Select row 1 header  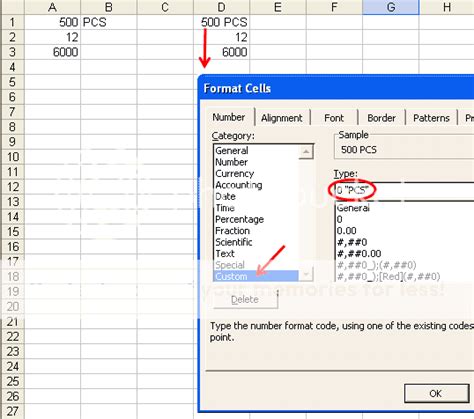click(x=12, y=22)
